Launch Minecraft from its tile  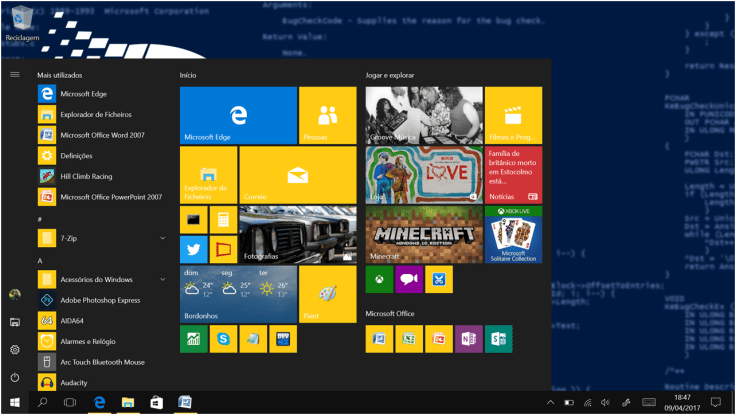click(423, 235)
